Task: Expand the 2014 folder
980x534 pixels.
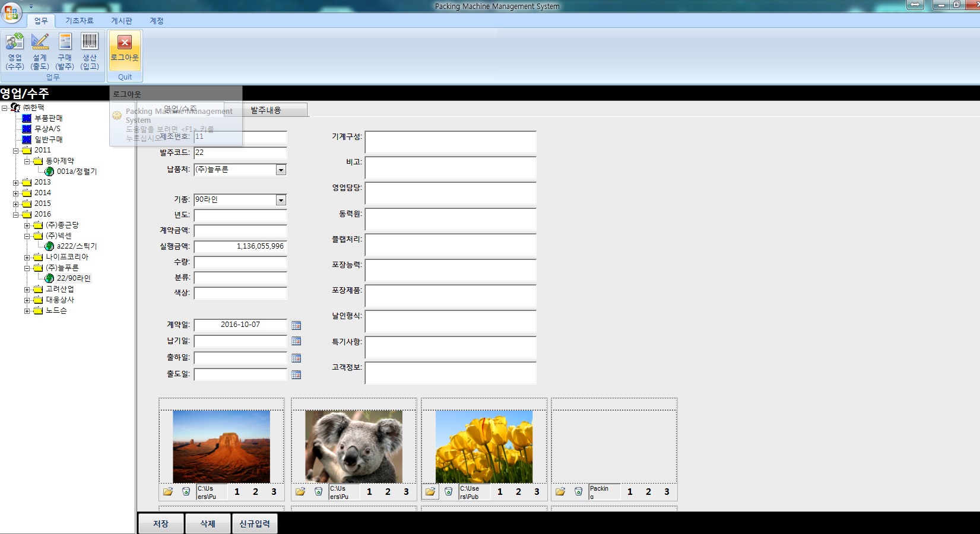Action: point(16,193)
